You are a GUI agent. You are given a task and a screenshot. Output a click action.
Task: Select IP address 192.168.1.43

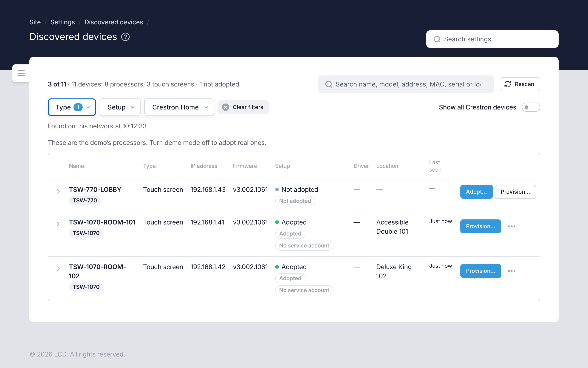point(208,190)
